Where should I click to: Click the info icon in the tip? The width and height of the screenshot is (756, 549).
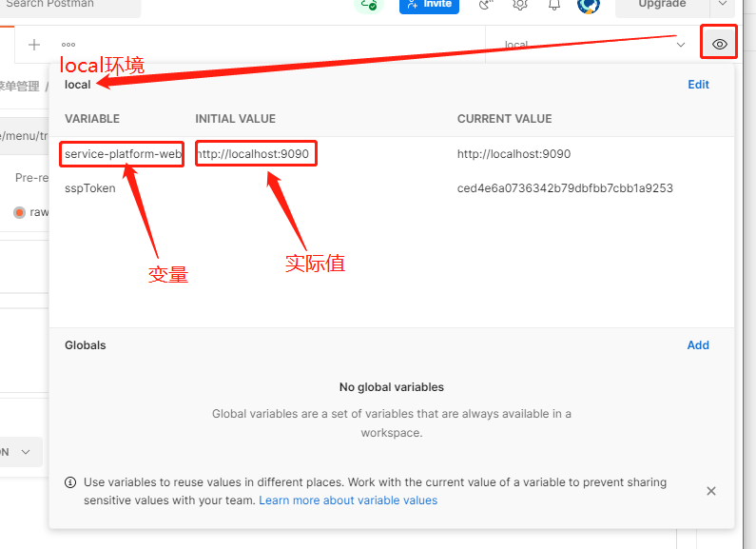point(70,482)
